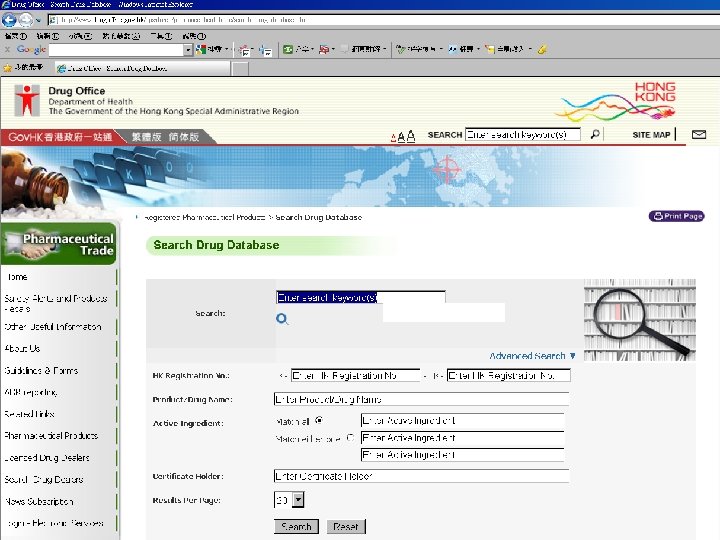Click the Hong Kong dragon brand logo
This screenshot has width=720, height=540.
pyautogui.click(x=616, y=101)
